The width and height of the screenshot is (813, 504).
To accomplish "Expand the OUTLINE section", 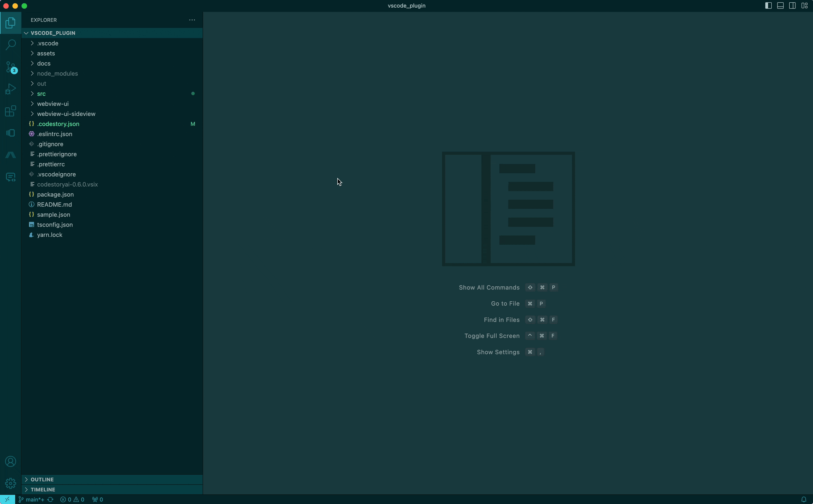I will click(42, 479).
